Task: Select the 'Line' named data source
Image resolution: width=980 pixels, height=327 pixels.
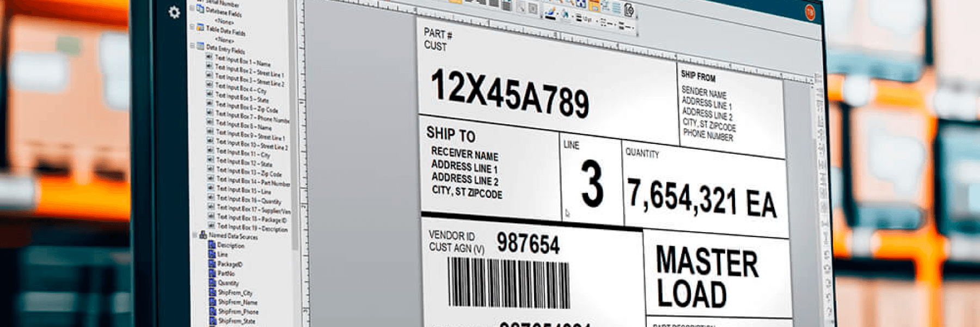Action: click(x=223, y=255)
